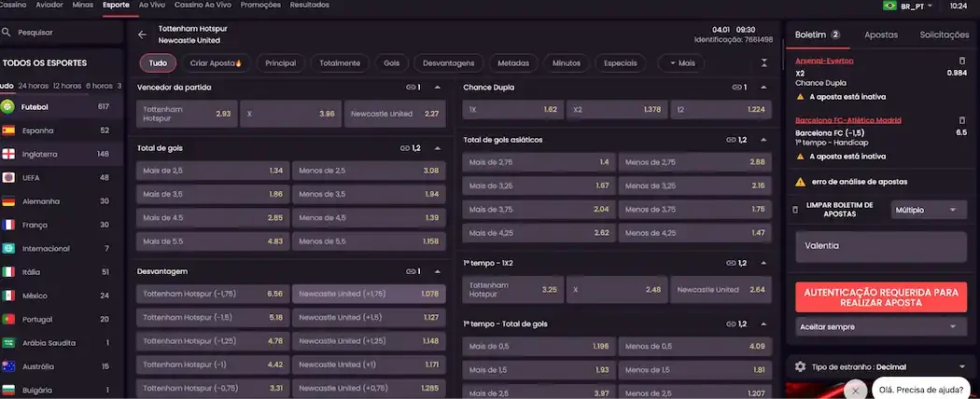Open settings gear next to Tipo de estranho
980x399 pixels.
pyautogui.click(x=800, y=366)
